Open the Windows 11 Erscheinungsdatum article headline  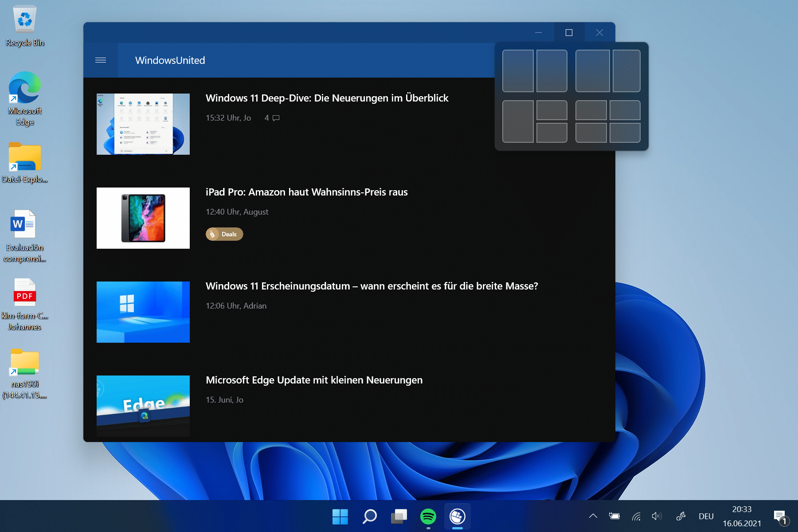[372, 286]
